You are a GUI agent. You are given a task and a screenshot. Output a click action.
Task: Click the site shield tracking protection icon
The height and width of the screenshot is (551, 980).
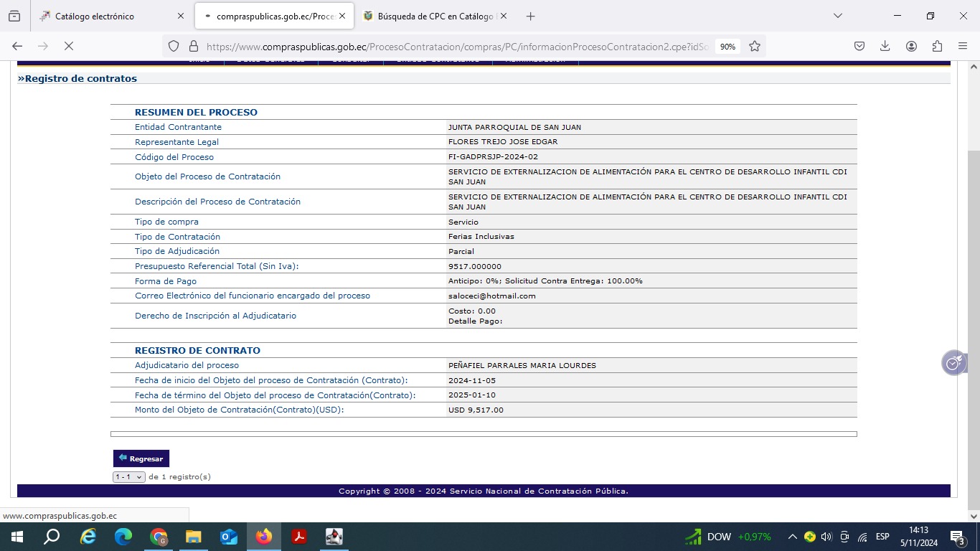(174, 46)
